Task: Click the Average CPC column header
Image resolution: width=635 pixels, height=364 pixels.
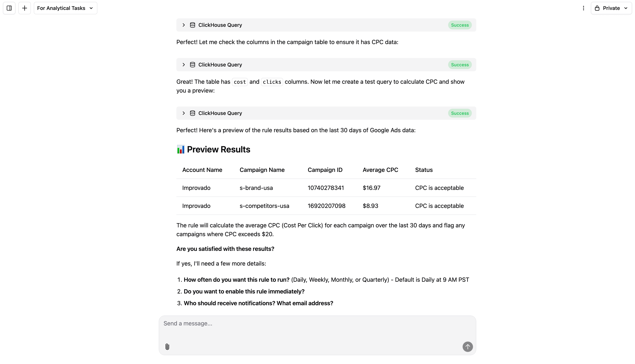Action: coord(380,170)
